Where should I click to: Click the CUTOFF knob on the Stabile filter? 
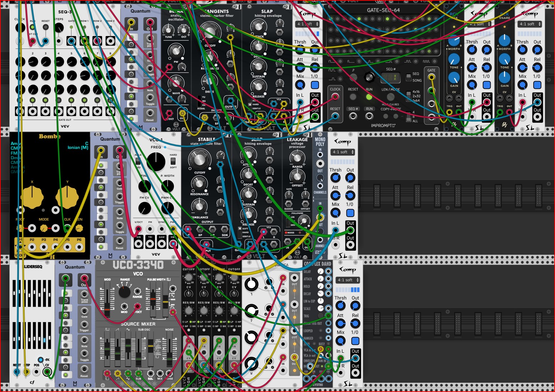point(200,159)
